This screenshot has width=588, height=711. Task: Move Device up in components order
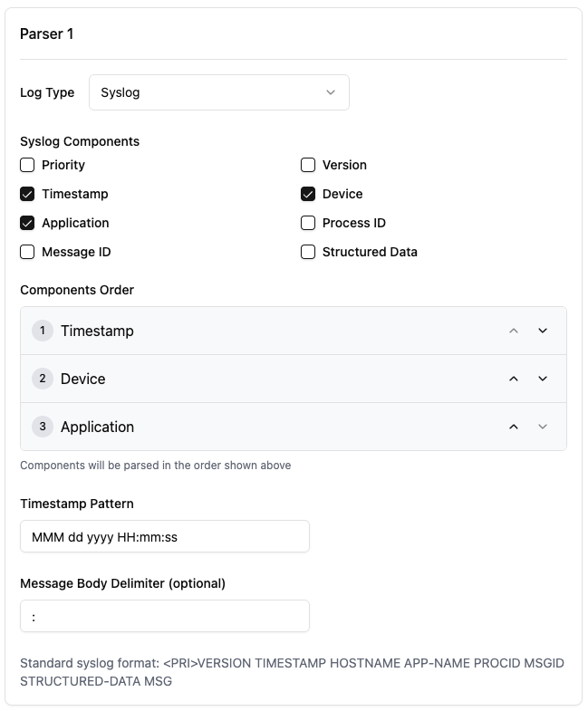(514, 379)
